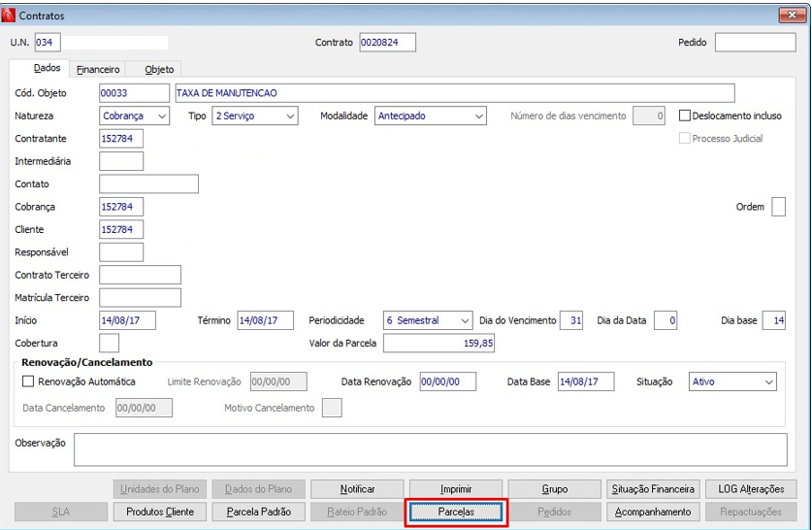Screen dimensions: 812x530
Task: Open Situação Financeira
Action: coord(653,489)
